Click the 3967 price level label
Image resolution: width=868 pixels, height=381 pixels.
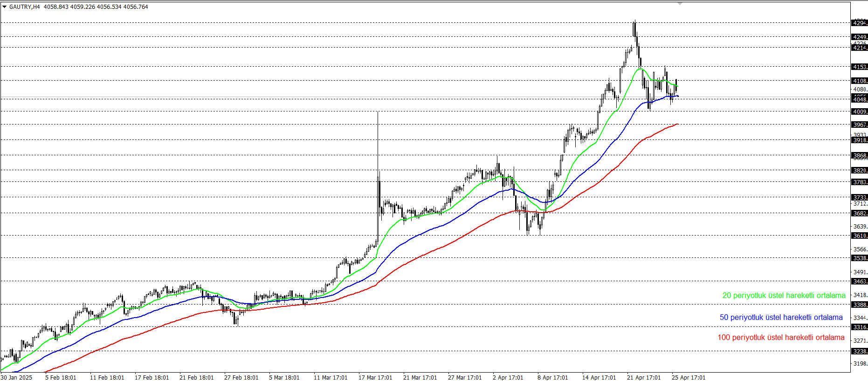[860, 125]
